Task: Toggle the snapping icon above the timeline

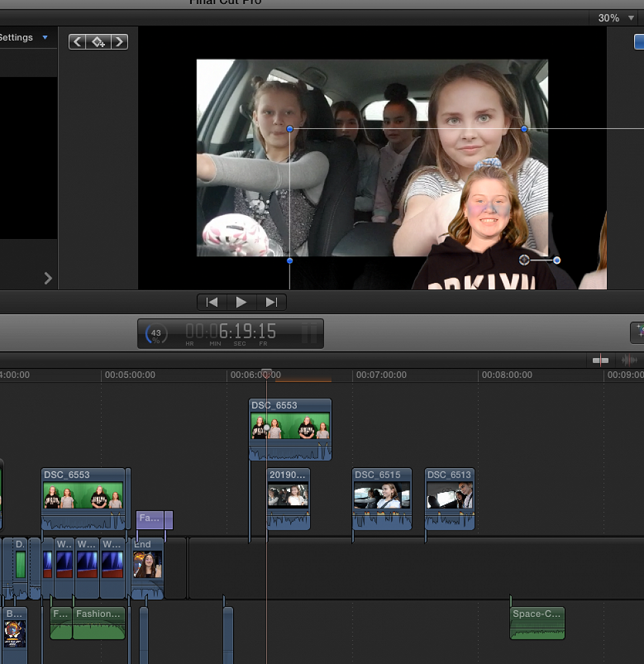Action: click(600, 360)
